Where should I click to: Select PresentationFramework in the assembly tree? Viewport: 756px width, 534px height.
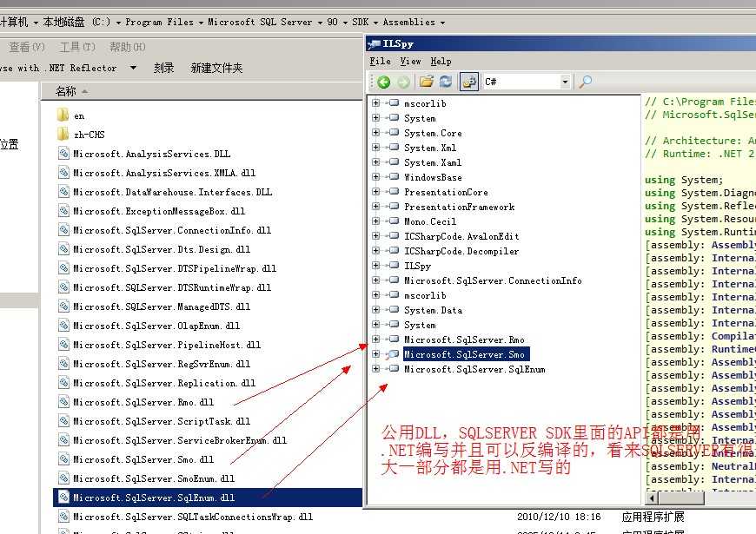coord(459,207)
